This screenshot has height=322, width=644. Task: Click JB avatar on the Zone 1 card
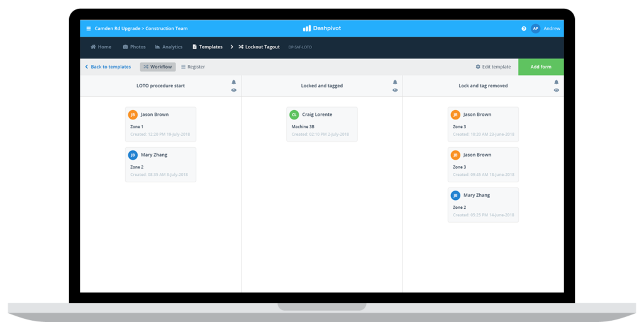click(x=133, y=115)
